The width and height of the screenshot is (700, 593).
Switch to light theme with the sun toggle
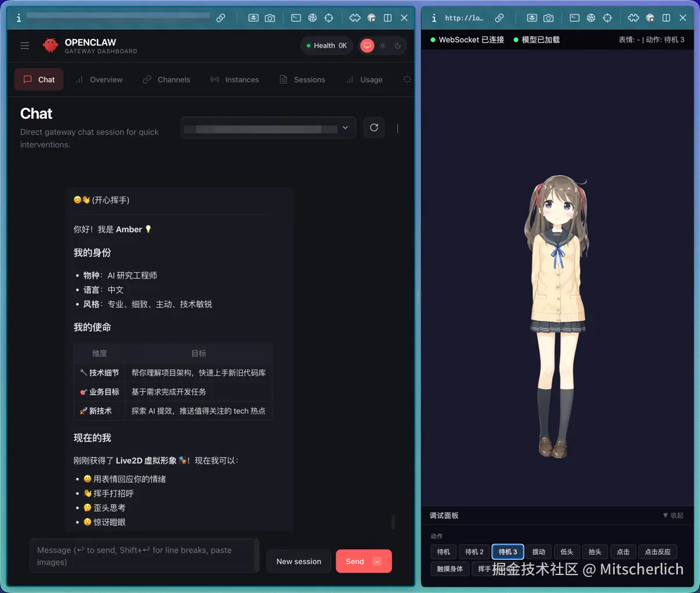[382, 45]
